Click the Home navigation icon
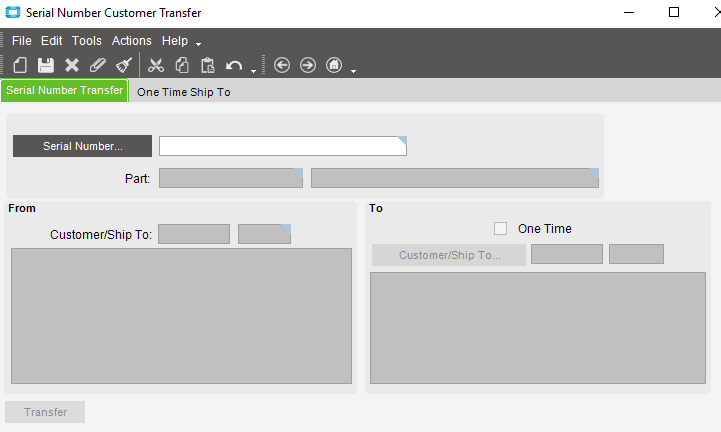The height and width of the screenshot is (432, 721). click(334, 65)
